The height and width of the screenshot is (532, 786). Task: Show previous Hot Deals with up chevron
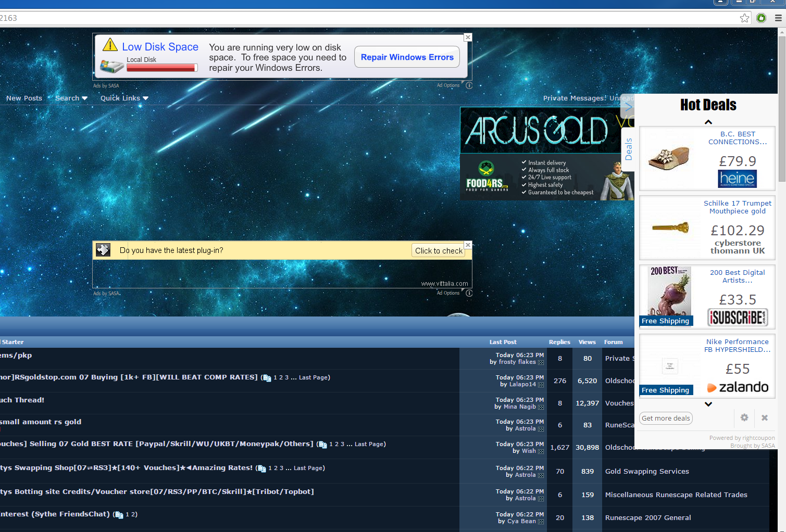pos(708,122)
